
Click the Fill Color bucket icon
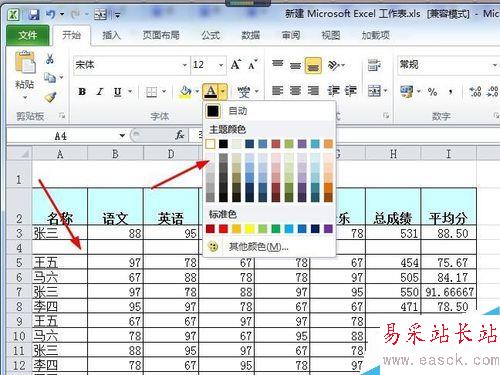click(x=185, y=92)
